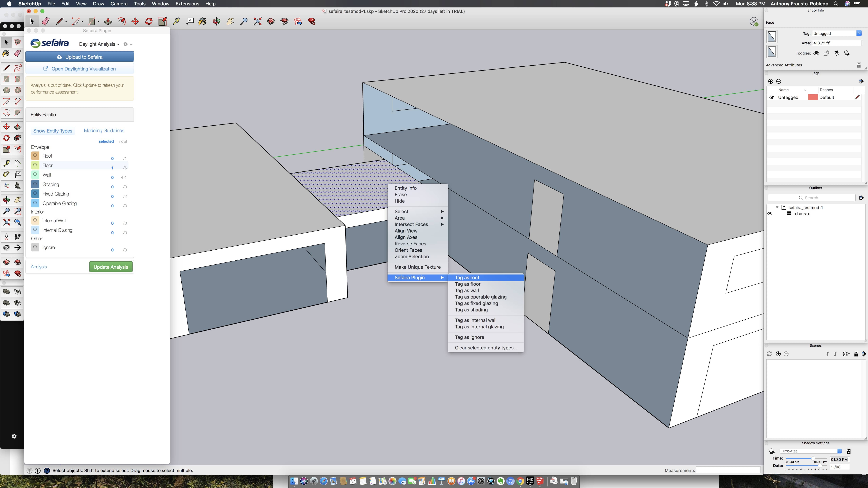Open the Extensions menu
The height and width of the screenshot is (488, 868).
[187, 4]
